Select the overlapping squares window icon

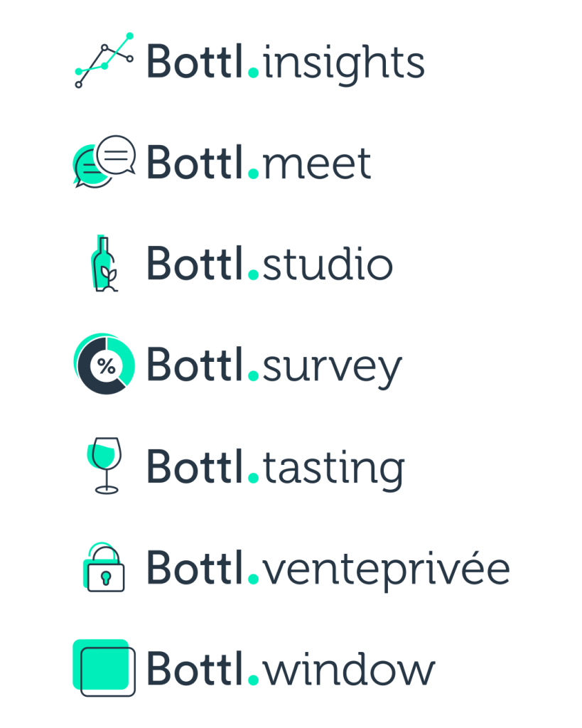[x=104, y=668]
